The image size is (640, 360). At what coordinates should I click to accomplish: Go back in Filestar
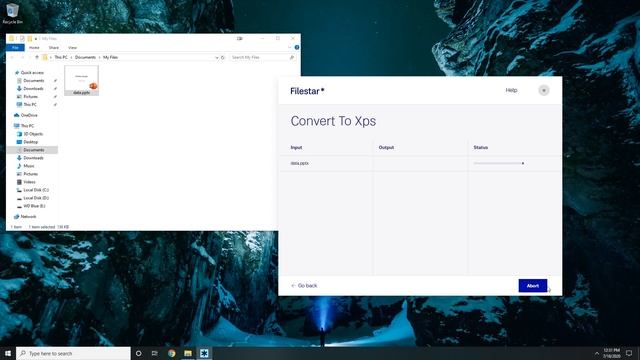(304, 286)
